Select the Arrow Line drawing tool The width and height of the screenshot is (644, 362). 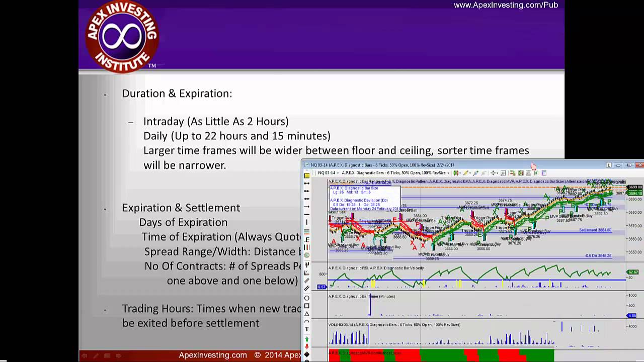coord(307,206)
